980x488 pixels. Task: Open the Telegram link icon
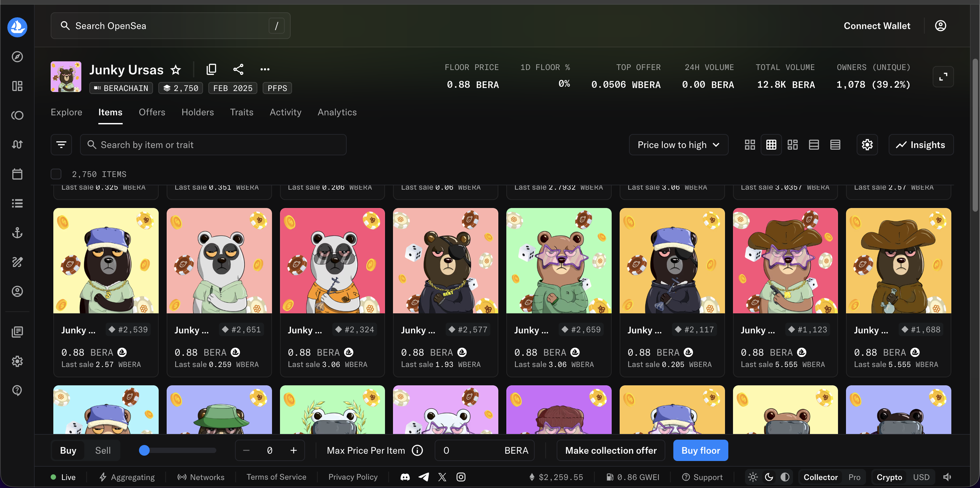point(424,477)
